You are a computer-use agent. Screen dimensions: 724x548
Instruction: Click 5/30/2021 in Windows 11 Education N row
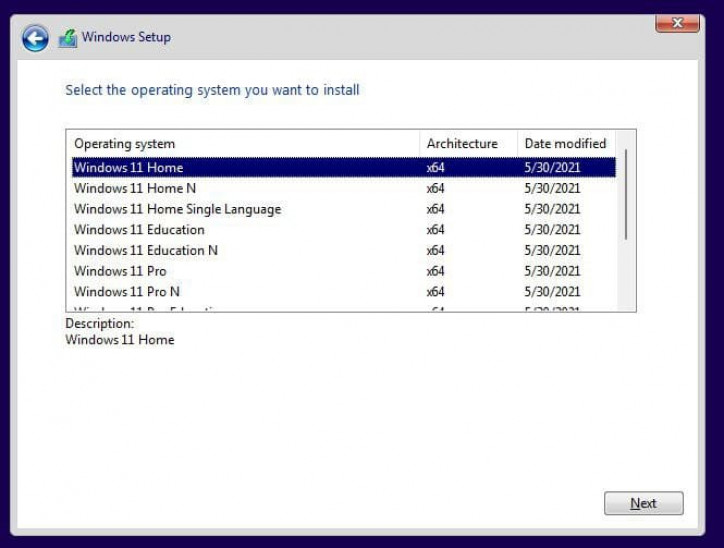552,250
